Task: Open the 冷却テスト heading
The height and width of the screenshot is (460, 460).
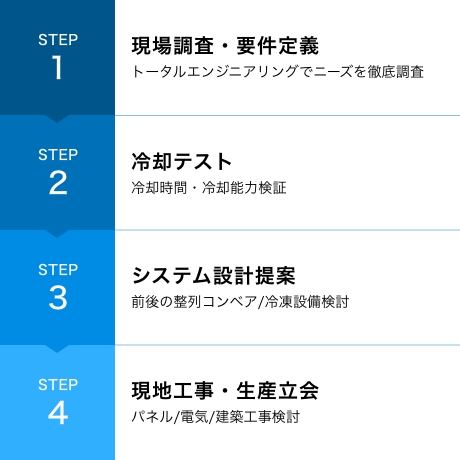Action: (182, 161)
